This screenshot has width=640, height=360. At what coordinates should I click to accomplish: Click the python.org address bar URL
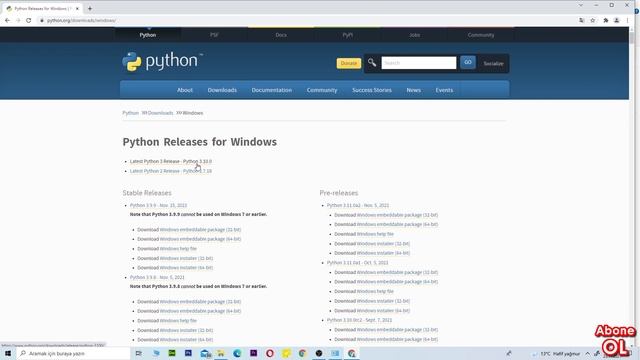(81, 20)
